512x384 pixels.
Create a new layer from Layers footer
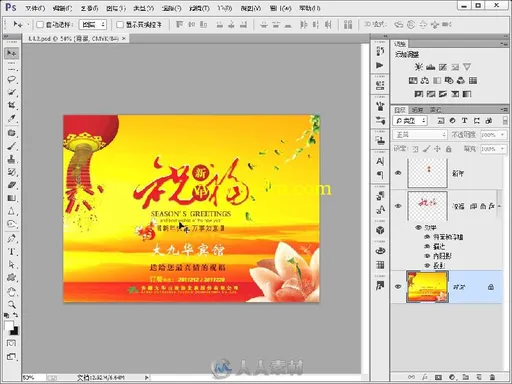point(479,377)
